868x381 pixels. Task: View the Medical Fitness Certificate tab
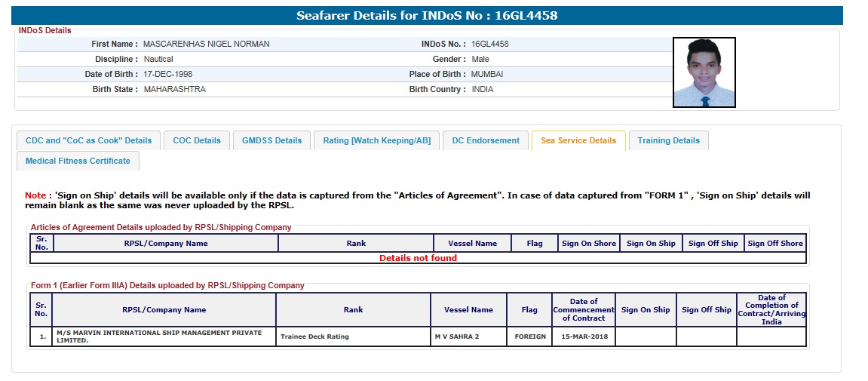point(78,161)
